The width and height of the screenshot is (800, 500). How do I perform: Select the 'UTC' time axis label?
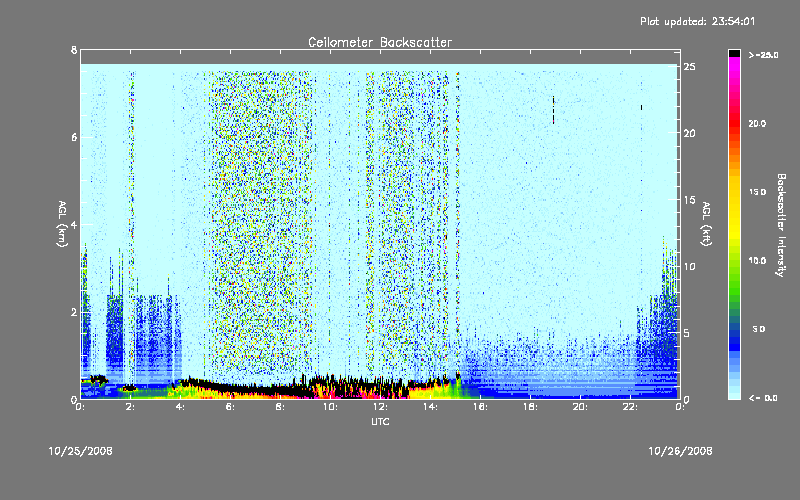380,422
